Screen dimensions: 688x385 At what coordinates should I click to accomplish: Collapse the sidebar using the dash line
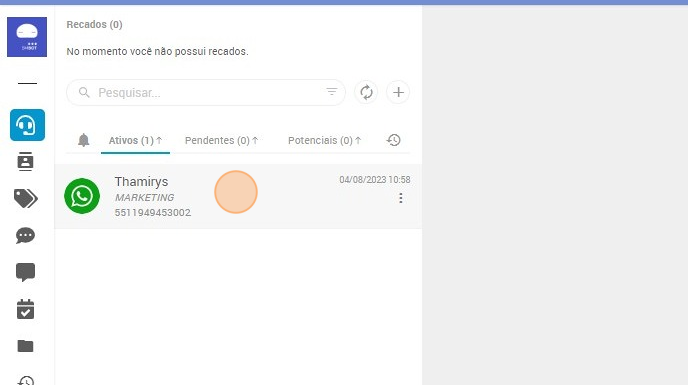click(x=27, y=83)
